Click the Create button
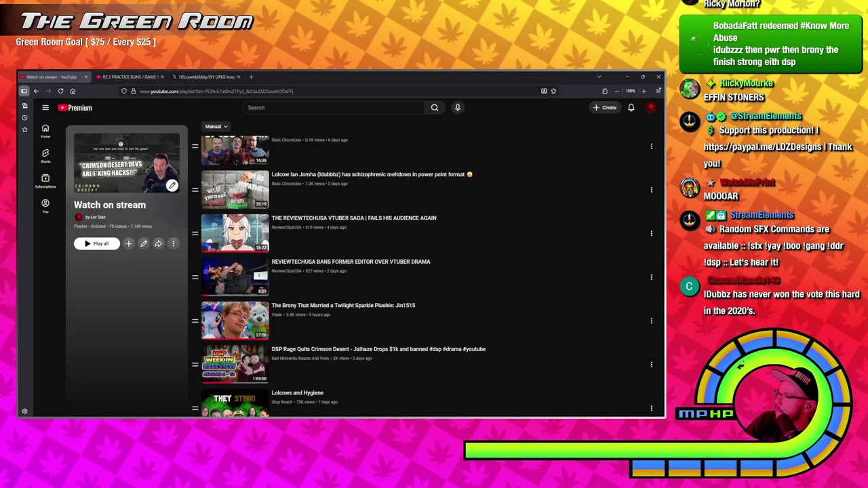868x488 pixels. coord(605,107)
